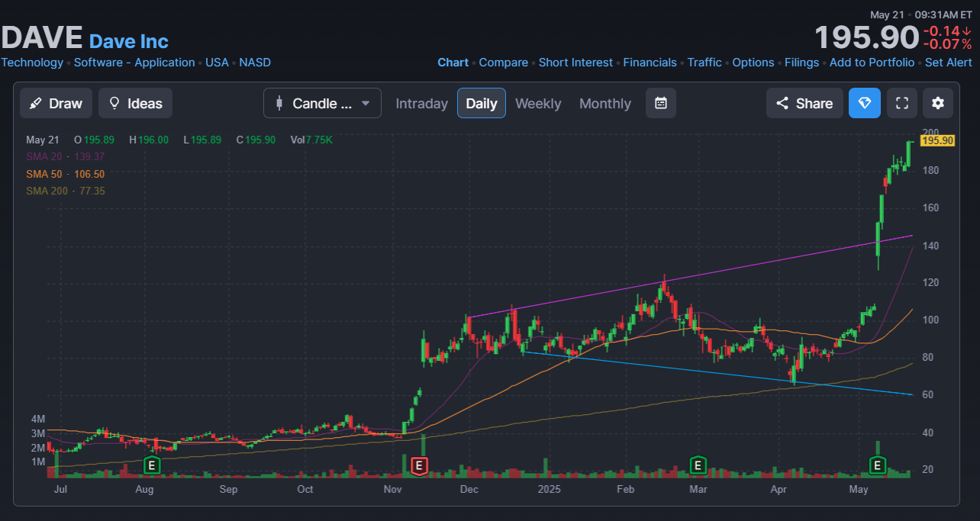Switch to Weekly timeframe
The height and width of the screenshot is (521, 980).
click(538, 103)
